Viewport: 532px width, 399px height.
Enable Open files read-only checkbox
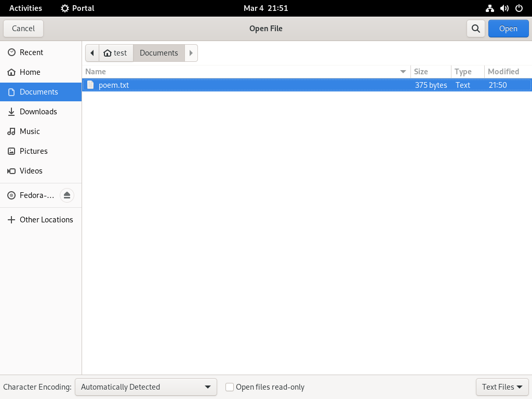230,387
